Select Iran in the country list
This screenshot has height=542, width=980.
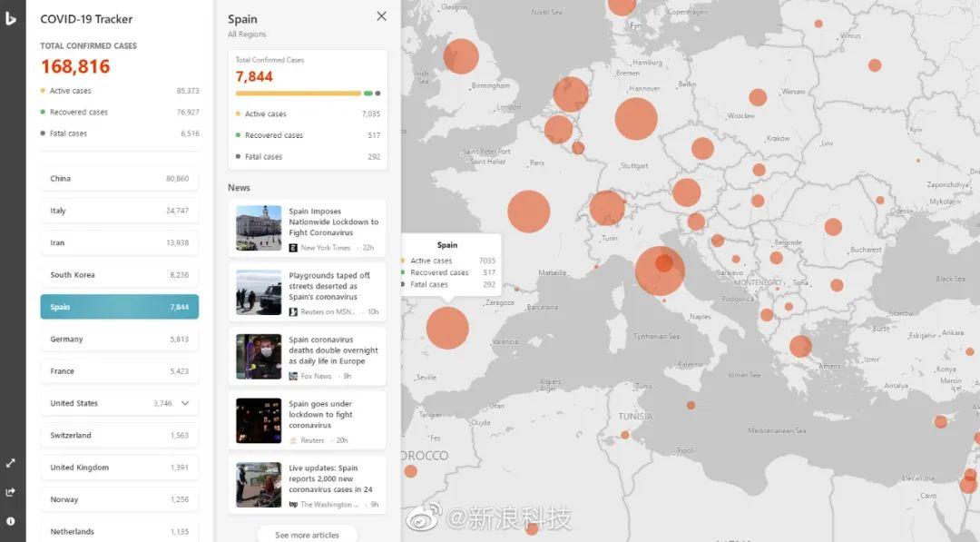(x=120, y=242)
